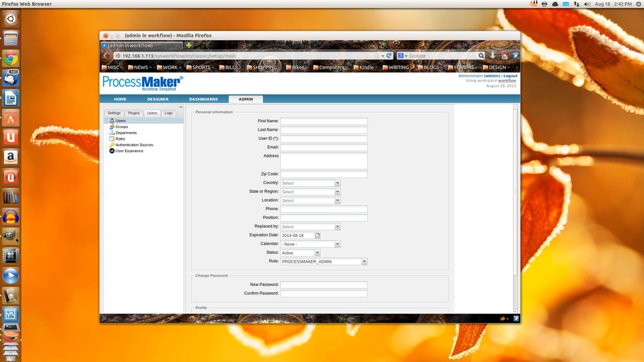Open the Expiration Date calendar picker
Image resolution: width=644 pixels, height=362 pixels.
318,235
